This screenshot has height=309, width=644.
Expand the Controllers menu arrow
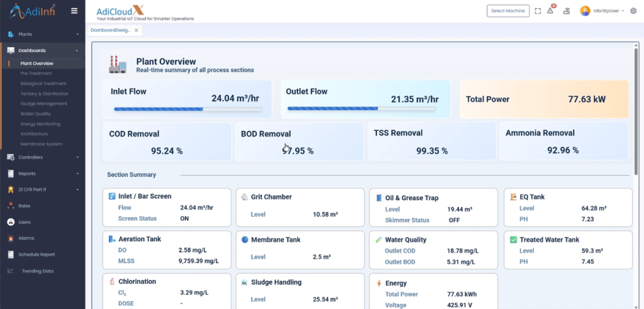coord(77,157)
